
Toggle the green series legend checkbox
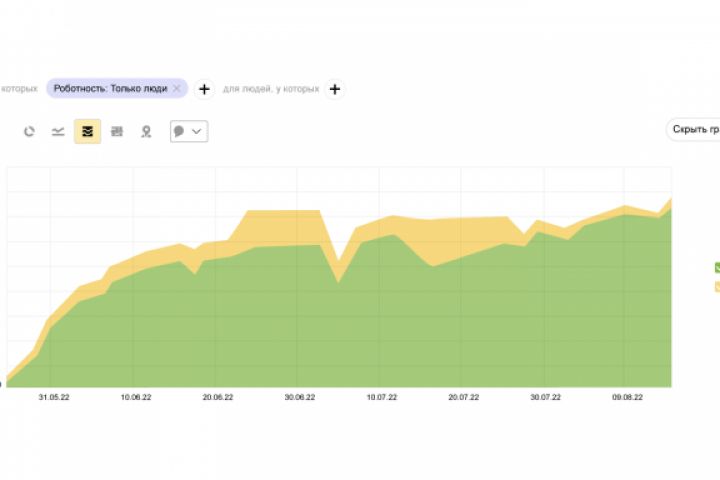coord(717,267)
